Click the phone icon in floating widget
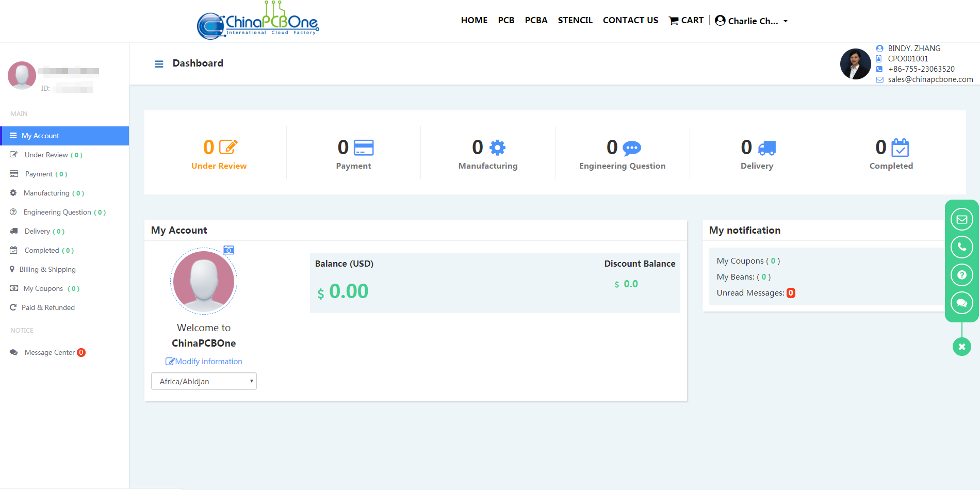 click(961, 247)
